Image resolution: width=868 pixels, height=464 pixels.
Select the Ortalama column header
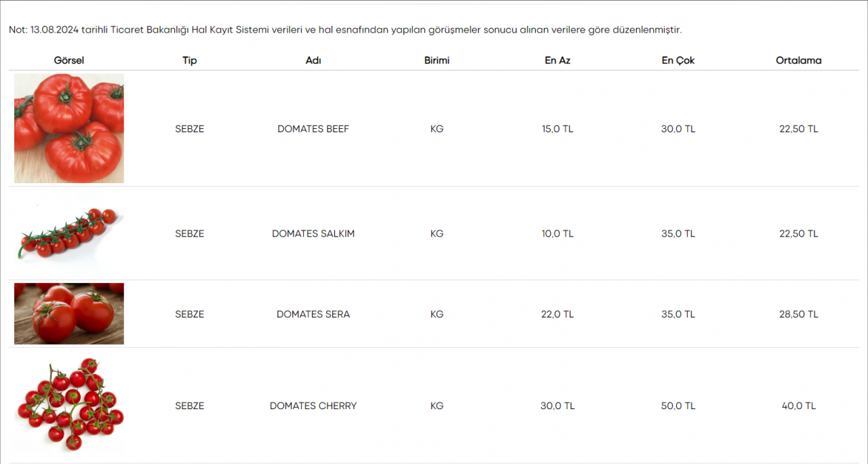point(799,60)
